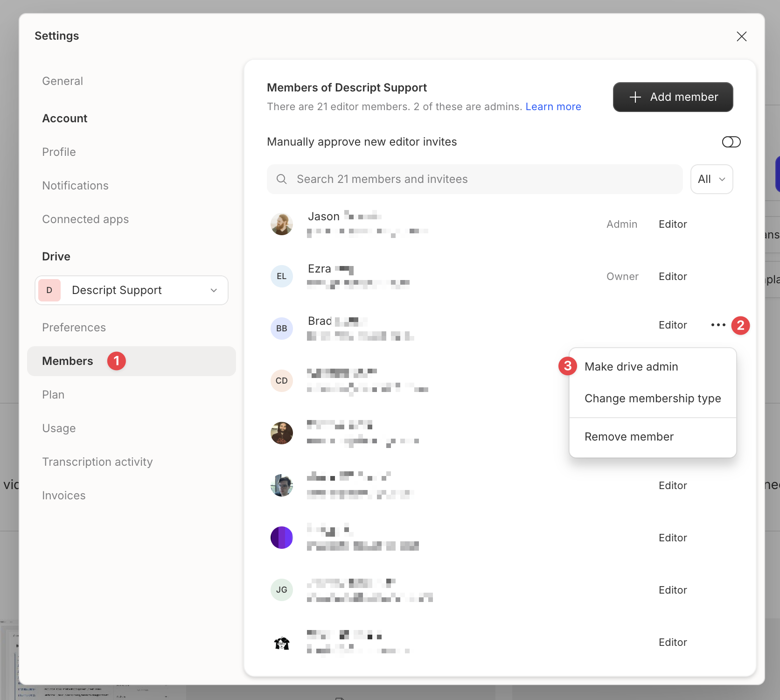The height and width of the screenshot is (700, 780).
Task: Click the purple gradient member avatar
Action: point(282,538)
